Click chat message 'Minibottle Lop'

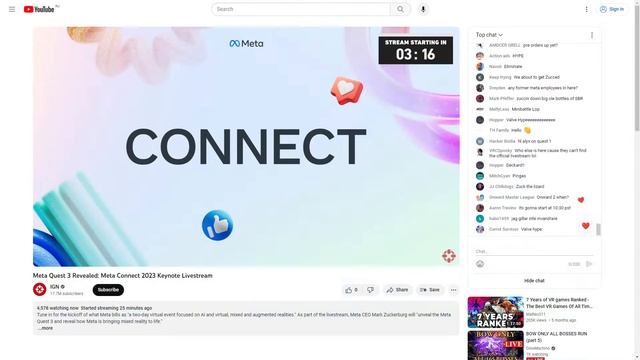(x=526, y=109)
